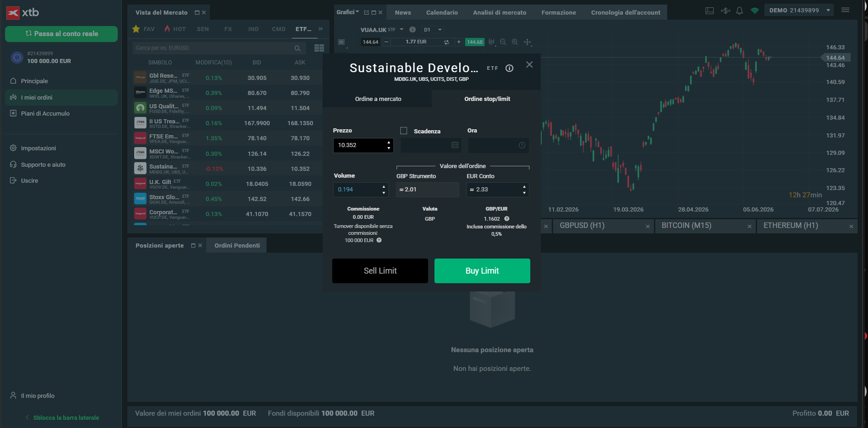868x428 pixels.
Task: Click the 144.64 sell price button
Action: coord(370,42)
